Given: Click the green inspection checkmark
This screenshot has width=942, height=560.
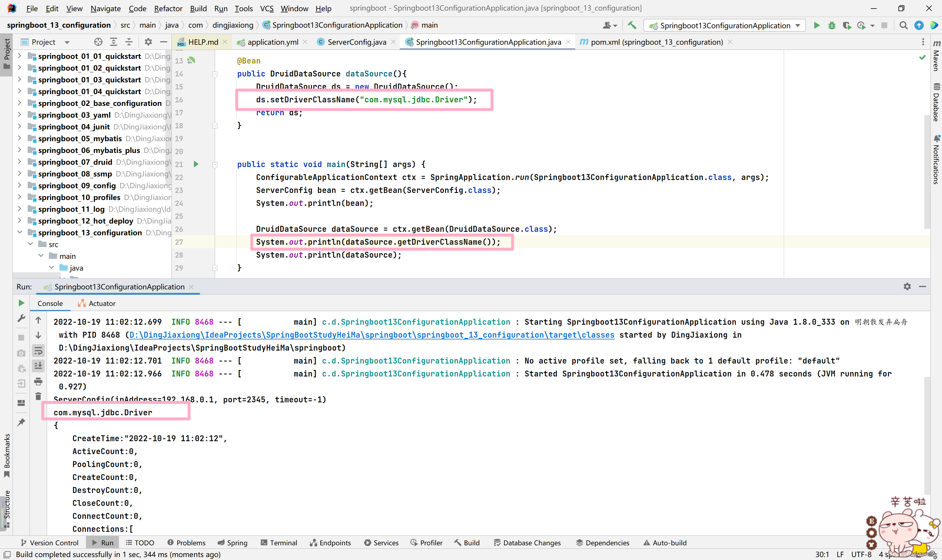Looking at the screenshot, I should coord(922,57).
